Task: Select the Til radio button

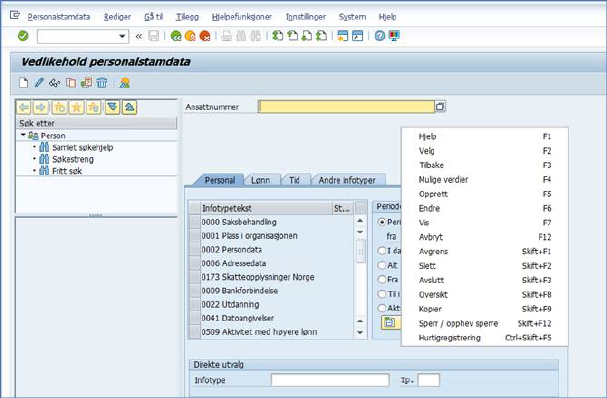Action: point(382,294)
